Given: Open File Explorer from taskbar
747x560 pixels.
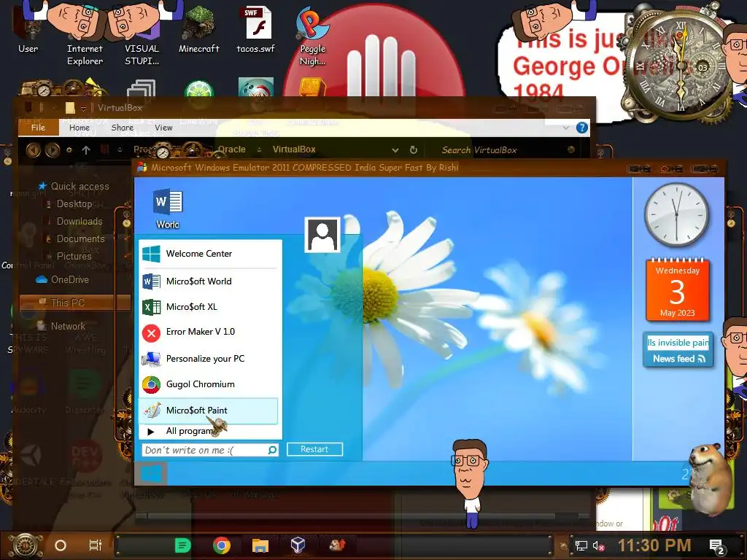Looking at the screenshot, I should click(260, 545).
